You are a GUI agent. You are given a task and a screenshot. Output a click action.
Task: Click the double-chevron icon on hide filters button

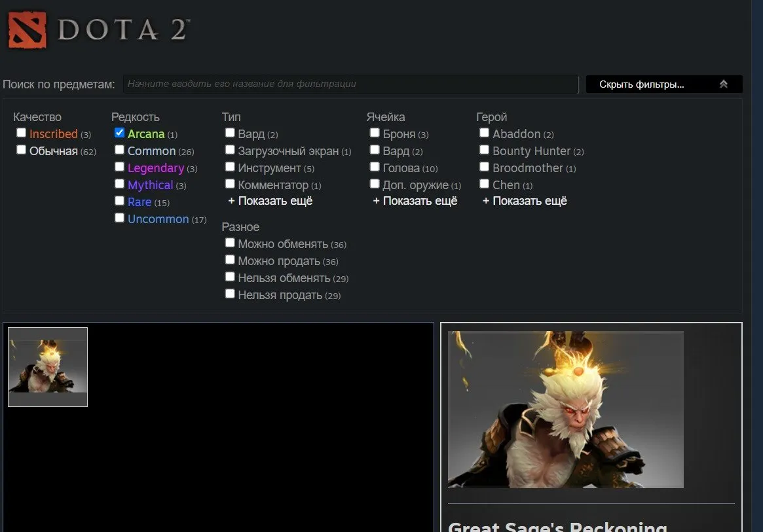724,84
